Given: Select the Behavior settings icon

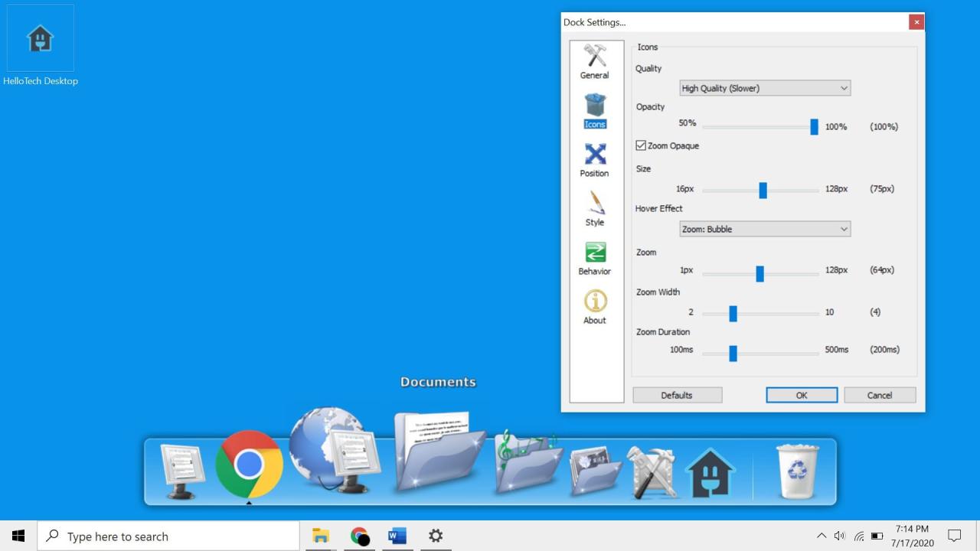Looking at the screenshot, I should [x=594, y=257].
